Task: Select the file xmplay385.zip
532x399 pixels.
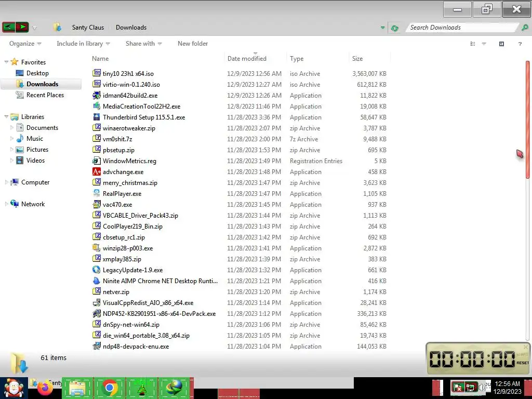Action: click(122, 259)
